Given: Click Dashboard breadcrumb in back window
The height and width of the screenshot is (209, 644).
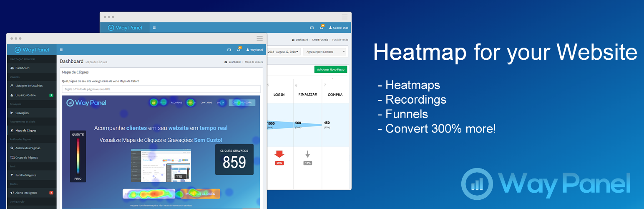Looking at the screenshot, I should 299,40.
